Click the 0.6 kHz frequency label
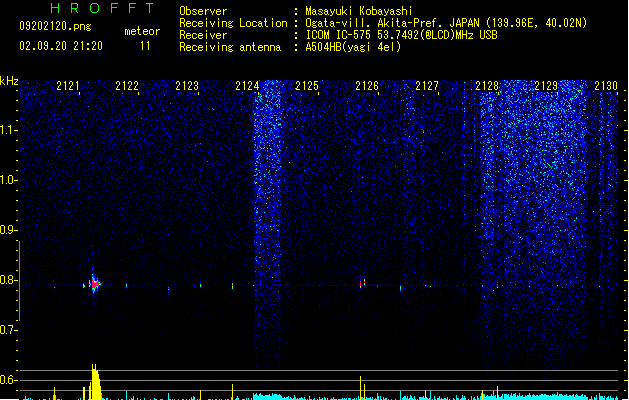The height and width of the screenshot is (400, 629). pos(8,380)
